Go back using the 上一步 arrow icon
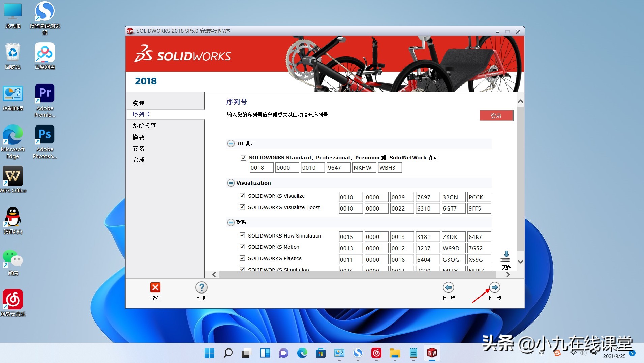 448,287
